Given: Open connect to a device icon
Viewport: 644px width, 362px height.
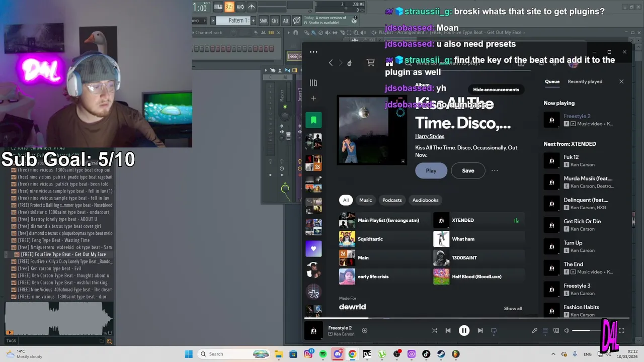Looking at the screenshot, I should pyautogui.click(x=556, y=330).
